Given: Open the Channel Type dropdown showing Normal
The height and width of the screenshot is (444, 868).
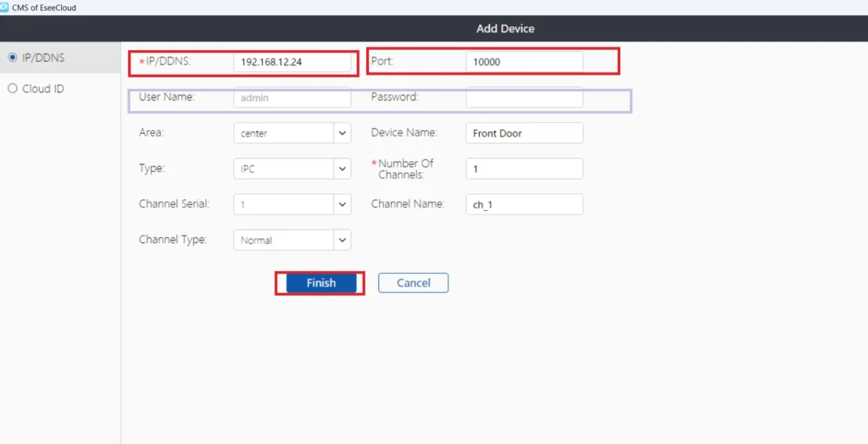Looking at the screenshot, I should click(x=292, y=240).
